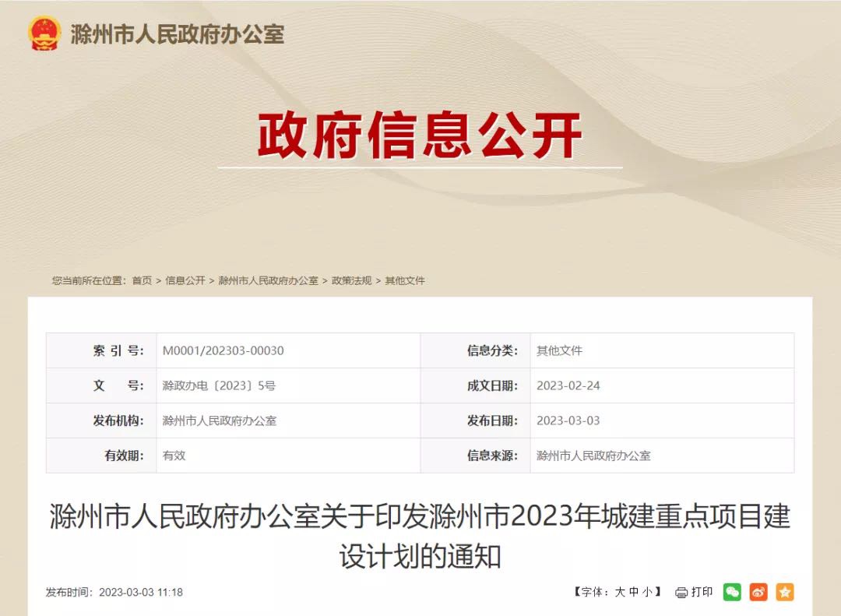
Task: Click the 政府信息公开 banner heading
Action: click(420, 136)
